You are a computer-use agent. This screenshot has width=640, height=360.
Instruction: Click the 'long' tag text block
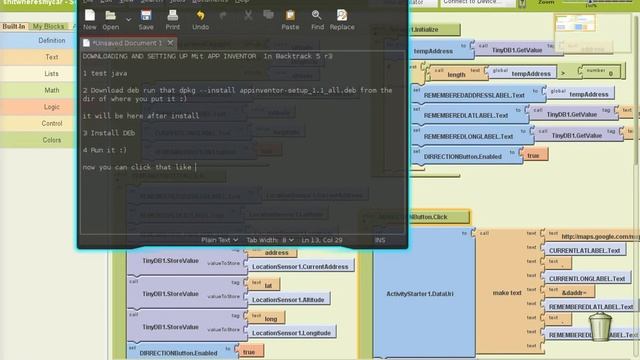point(265,318)
